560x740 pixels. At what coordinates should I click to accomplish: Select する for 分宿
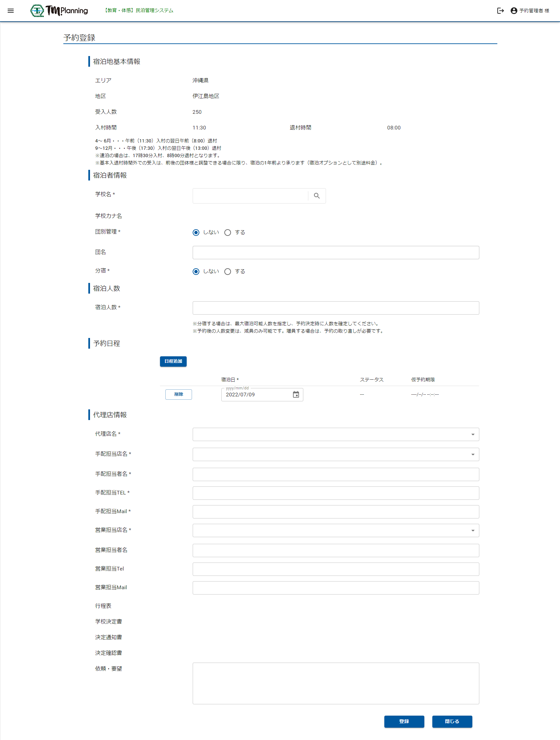click(x=228, y=271)
